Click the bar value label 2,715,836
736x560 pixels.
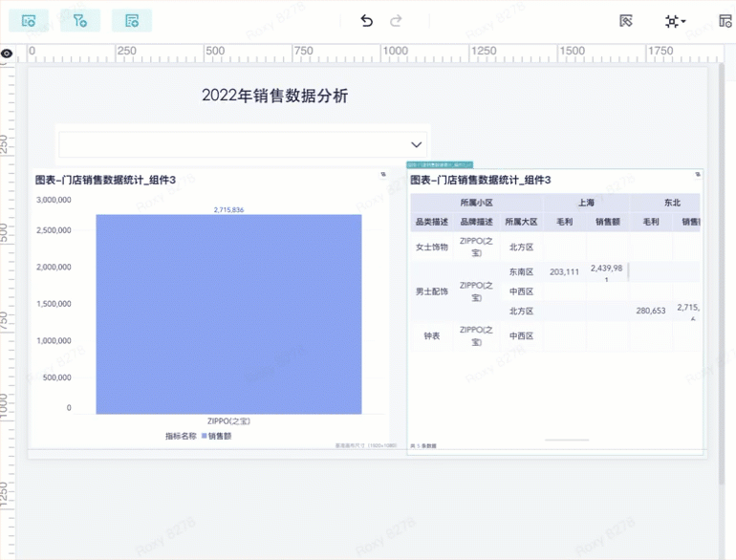coord(228,210)
